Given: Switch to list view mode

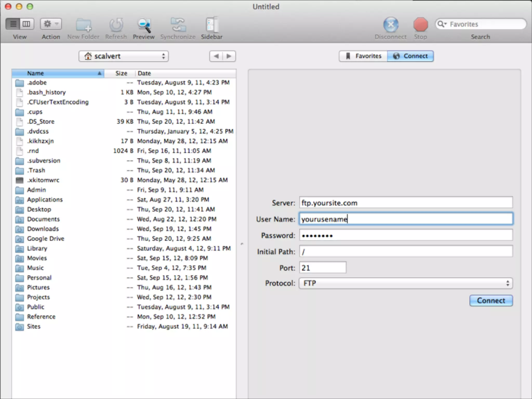Looking at the screenshot, I should pos(13,24).
